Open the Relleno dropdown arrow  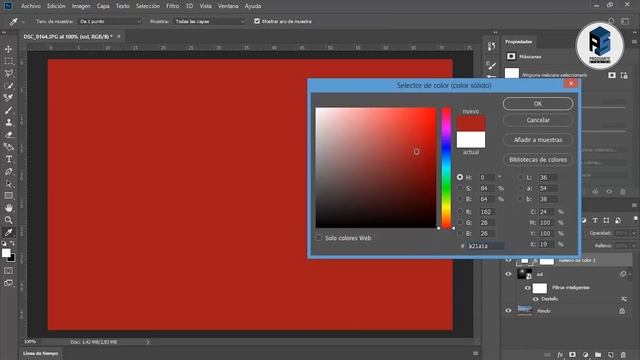[x=634, y=245]
